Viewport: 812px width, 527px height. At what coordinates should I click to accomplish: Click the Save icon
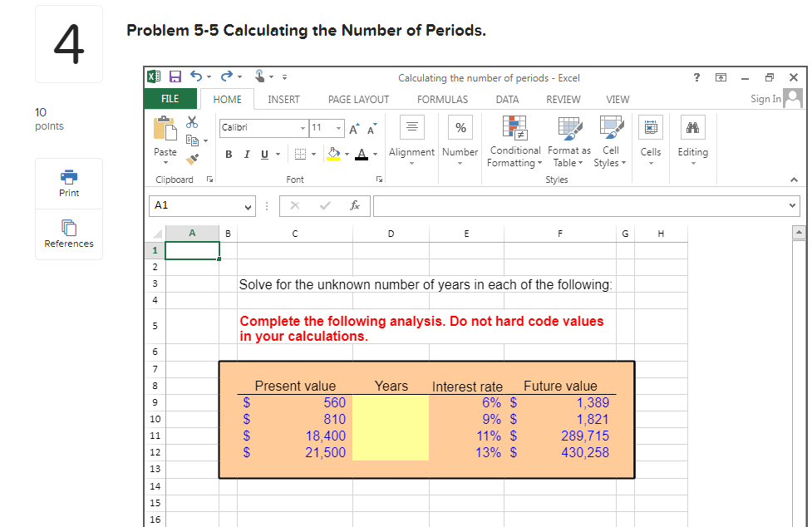[175, 76]
